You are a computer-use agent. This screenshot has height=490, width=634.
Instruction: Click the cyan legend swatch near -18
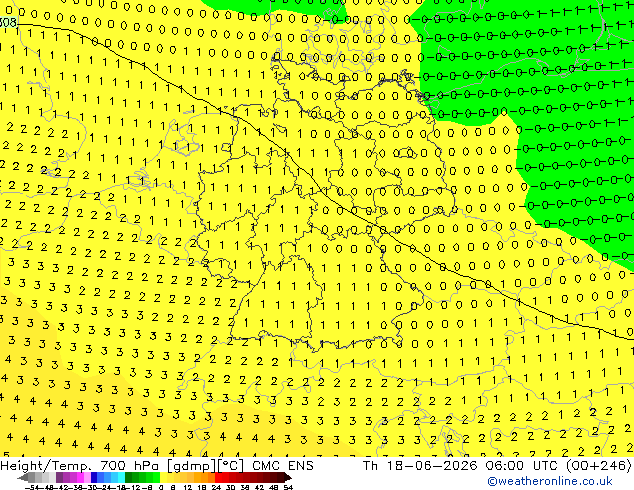[121, 477]
